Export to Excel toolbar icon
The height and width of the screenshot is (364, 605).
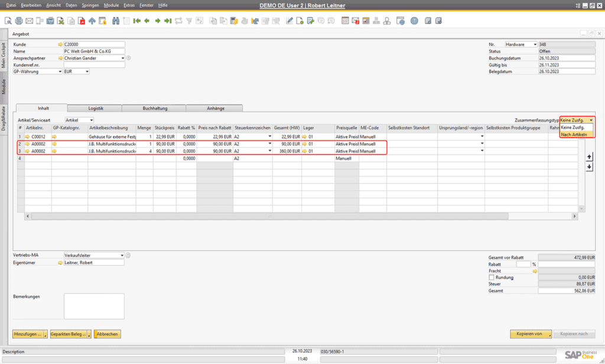pos(61,21)
